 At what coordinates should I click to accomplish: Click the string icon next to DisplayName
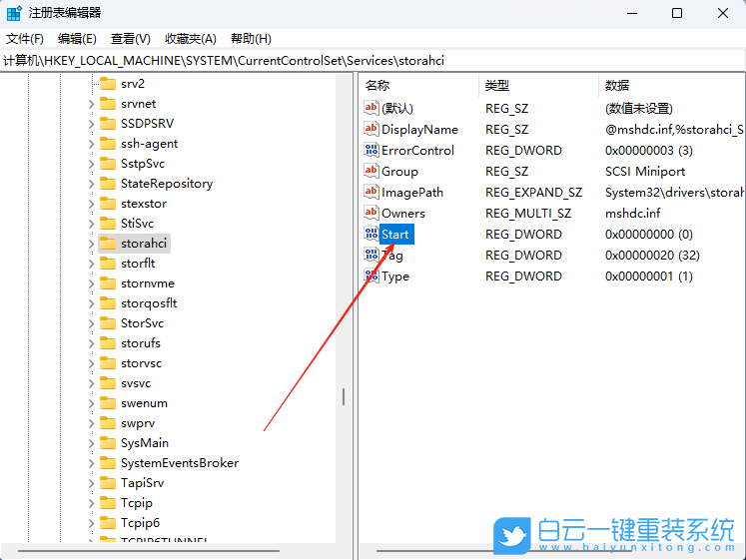point(372,129)
